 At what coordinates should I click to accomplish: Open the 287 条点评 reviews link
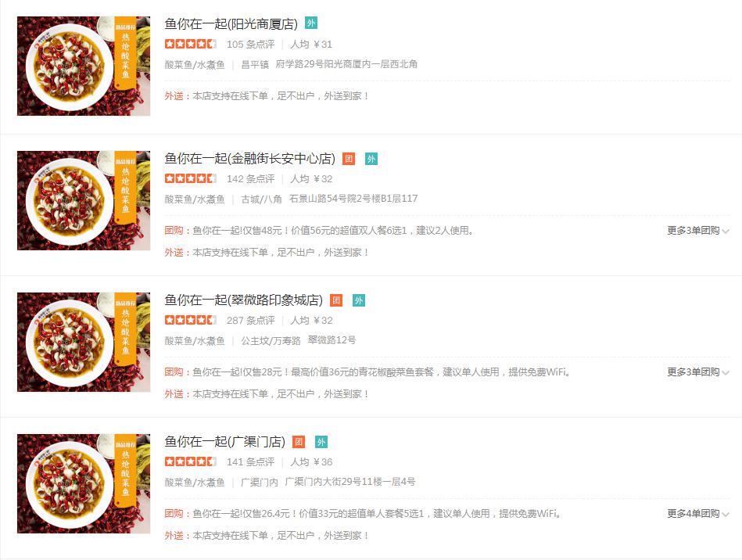[x=250, y=321]
